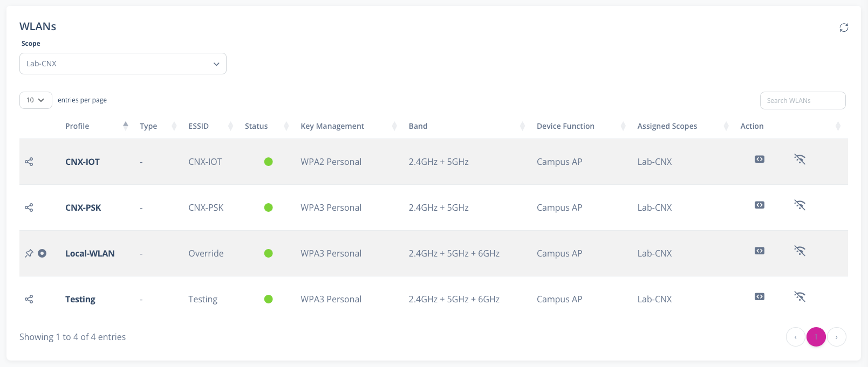
Task: Click the pin icon beside Local-WLAN
Action: coord(29,253)
